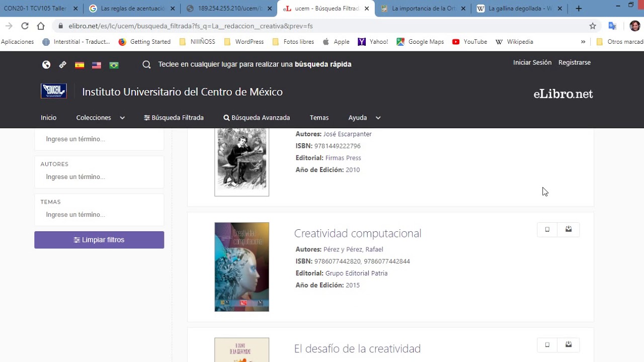Click the quick search magnifier icon
The height and width of the screenshot is (362, 644).
[x=146, y=64]
